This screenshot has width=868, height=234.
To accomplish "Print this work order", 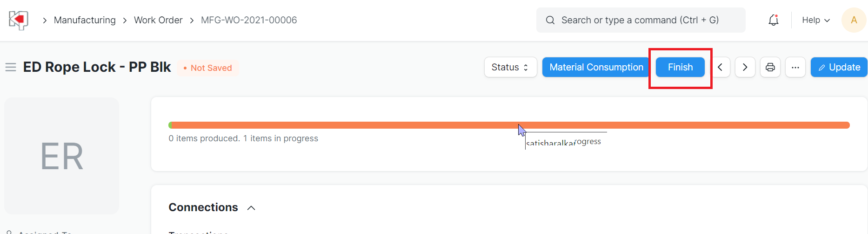I will pyautogui.click(x=770, y=67).
